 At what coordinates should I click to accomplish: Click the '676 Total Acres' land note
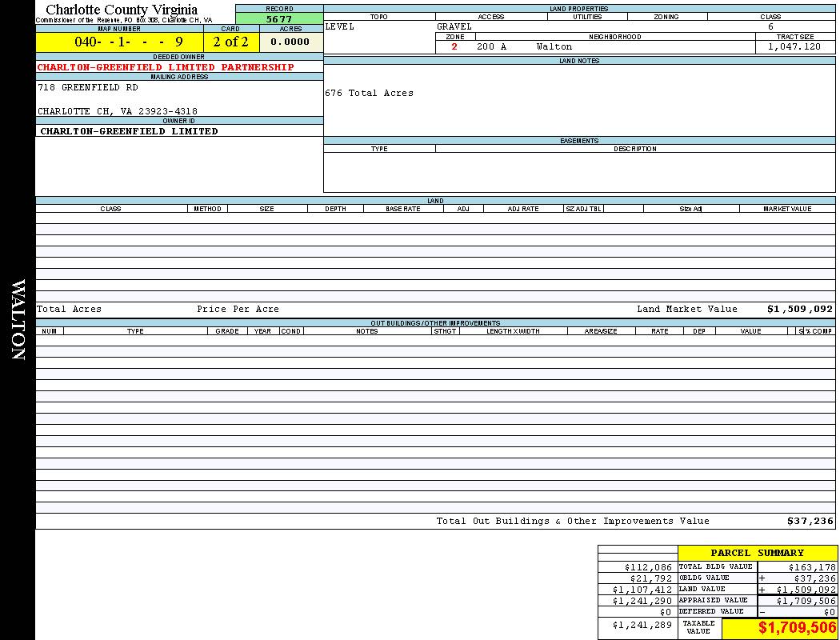369,94
